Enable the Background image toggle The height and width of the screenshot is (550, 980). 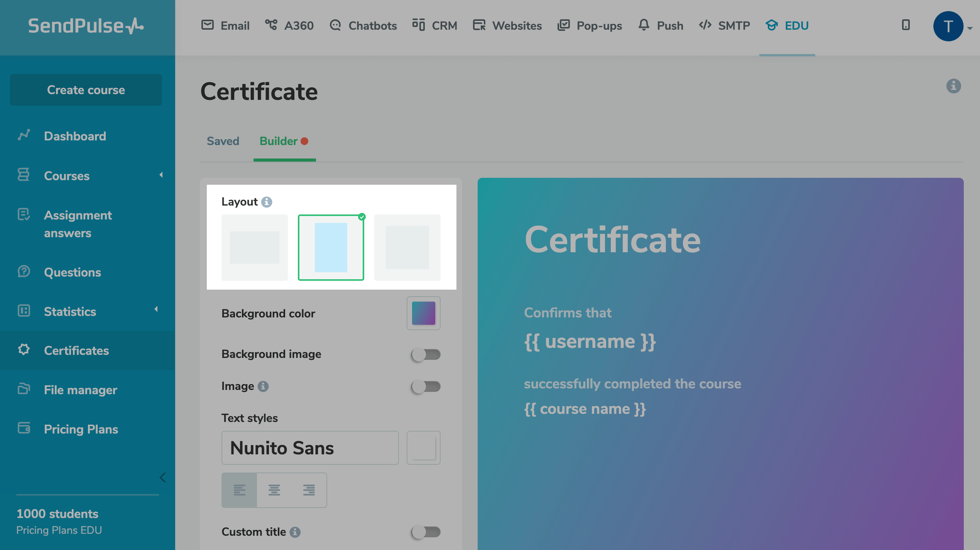426,354
